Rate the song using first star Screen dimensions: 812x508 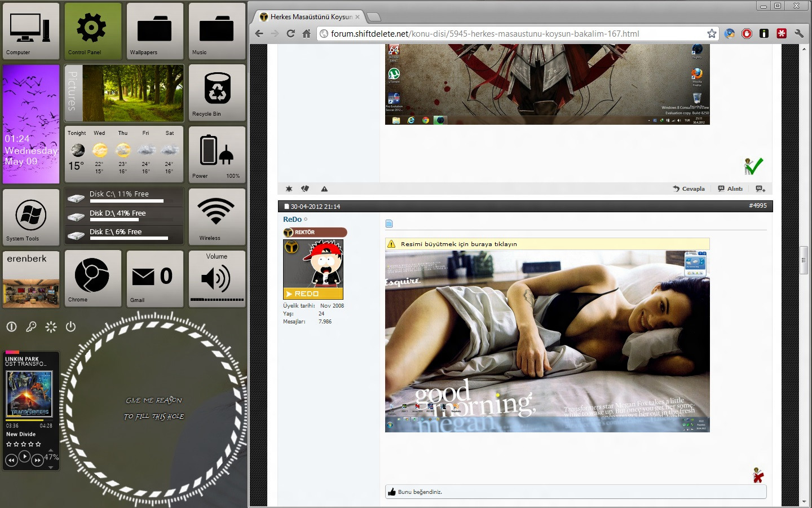(8, 444)
